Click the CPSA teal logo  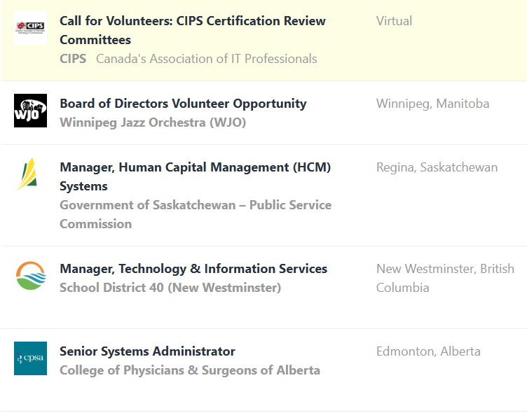(30, 358)
